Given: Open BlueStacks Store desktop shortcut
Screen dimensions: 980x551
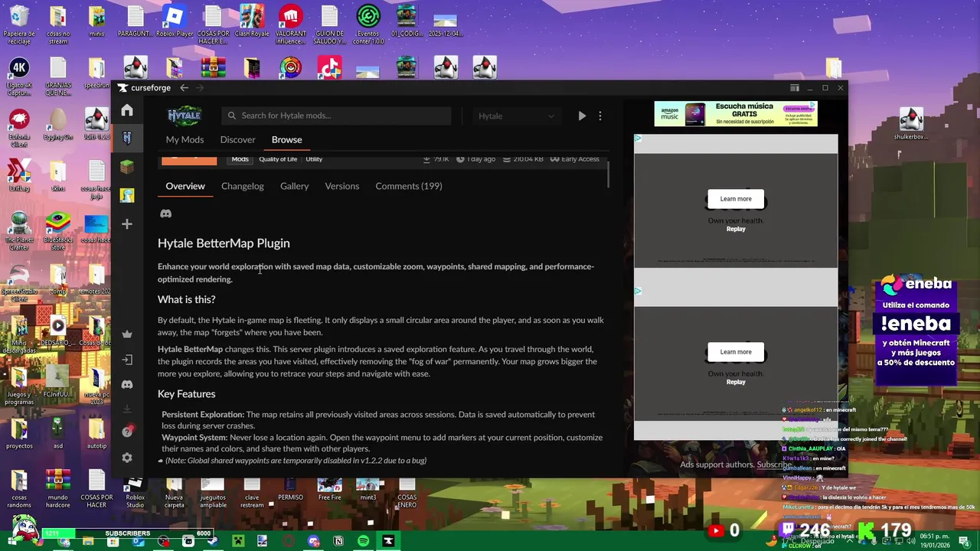Looking at the screenshot, I should (x=57, y=232).
